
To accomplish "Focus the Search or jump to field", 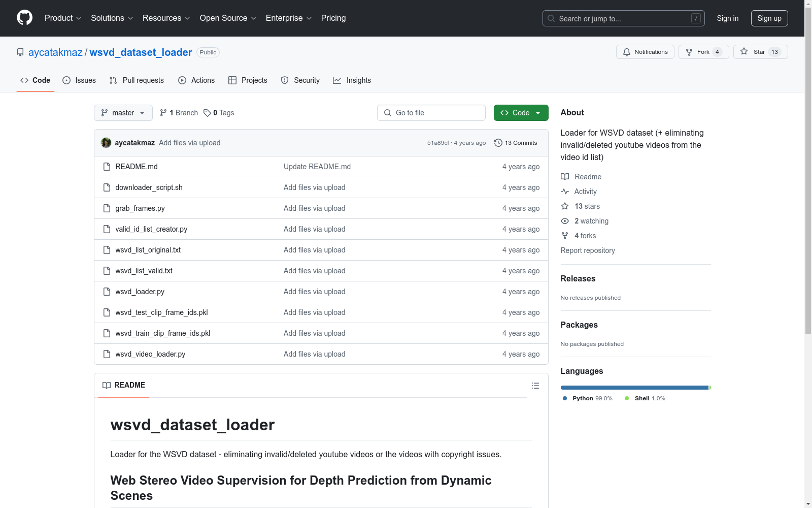I will (624, 18).
